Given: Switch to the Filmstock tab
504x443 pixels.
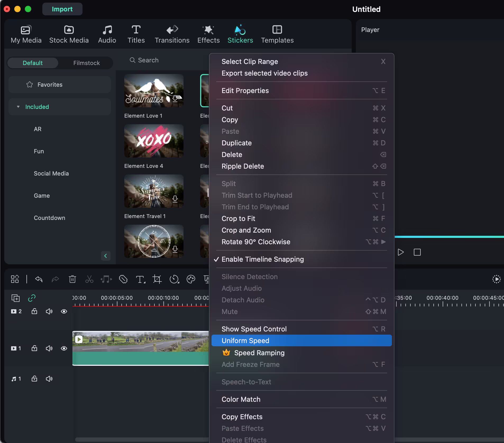Looking at the screenshot, I should pyautogui.click(x=86, y=63).
